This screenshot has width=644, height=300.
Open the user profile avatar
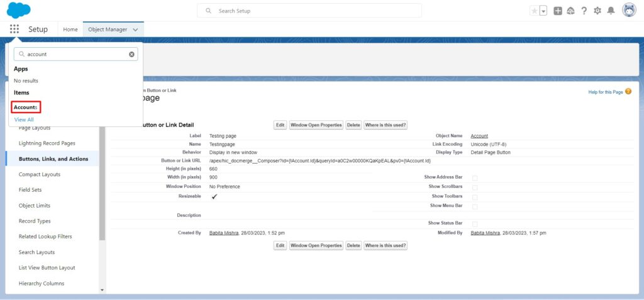coord(629,10)
